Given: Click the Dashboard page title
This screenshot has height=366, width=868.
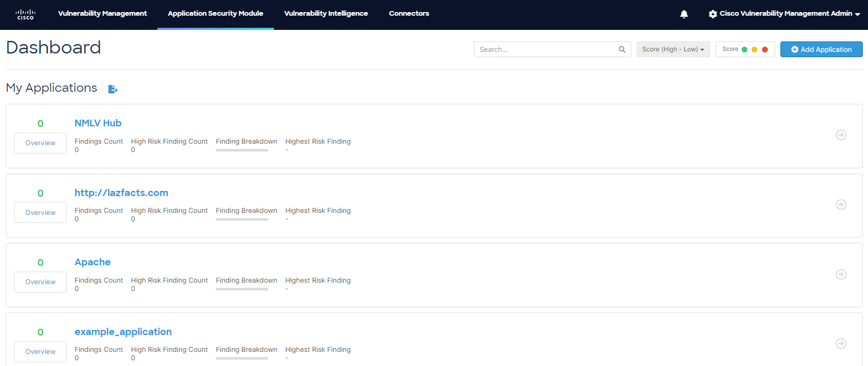Looking at the screenshot, I should (x=54, y=48).
